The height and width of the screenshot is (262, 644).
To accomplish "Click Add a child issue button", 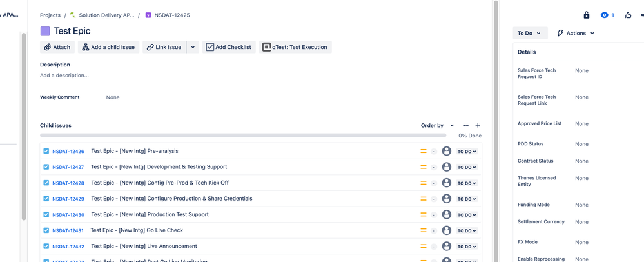I will (109, 47).
